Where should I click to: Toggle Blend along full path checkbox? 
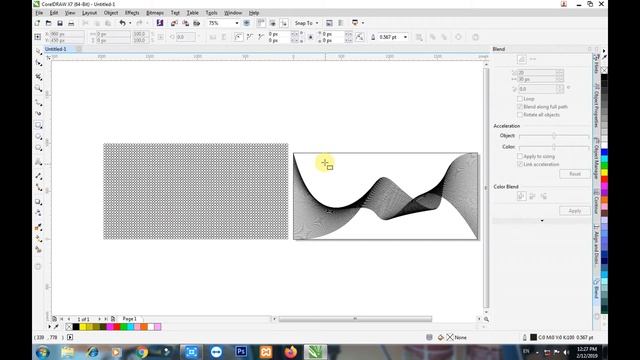[x=520, y=107]
